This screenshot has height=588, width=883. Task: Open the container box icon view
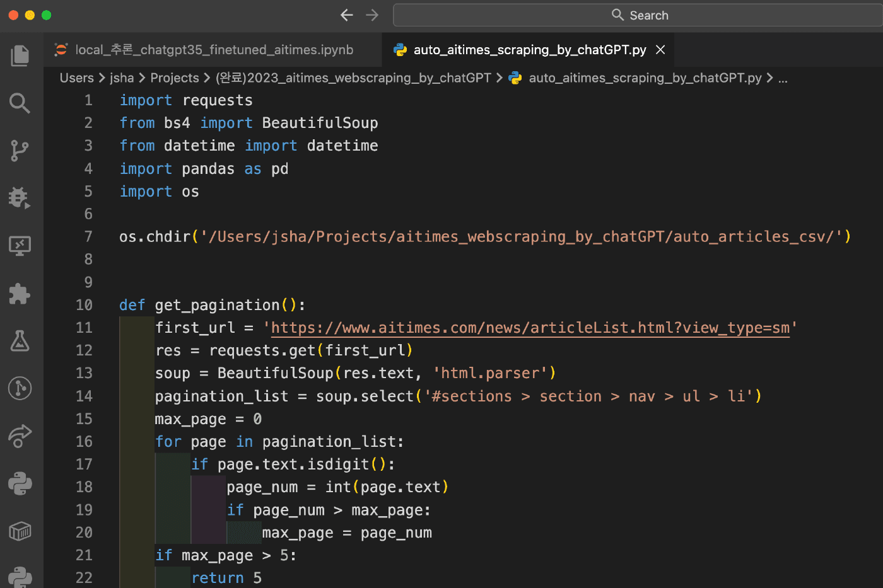[x=20, y=531]
